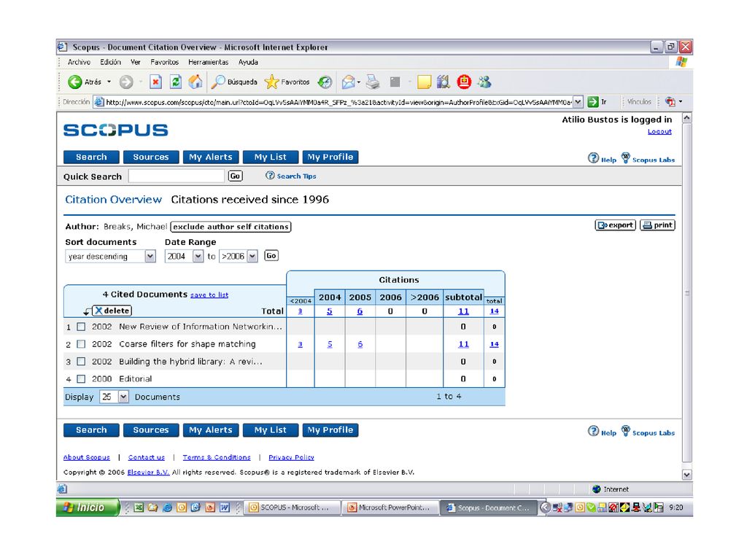Open the Herramientas menu
The width and height of the screenshot is (747, 560).
click(208, 62)
